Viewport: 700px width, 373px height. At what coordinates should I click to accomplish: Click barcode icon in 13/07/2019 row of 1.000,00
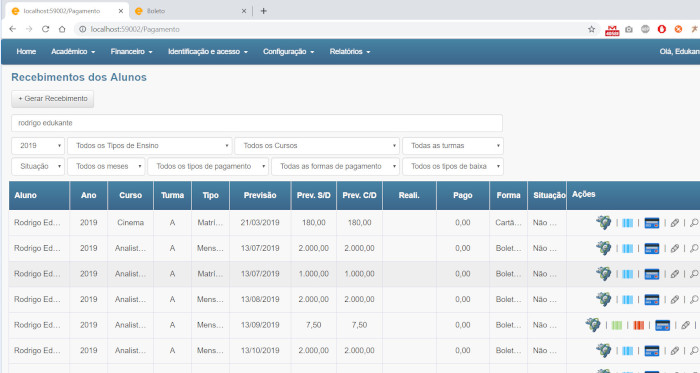(x=627, y=274)
